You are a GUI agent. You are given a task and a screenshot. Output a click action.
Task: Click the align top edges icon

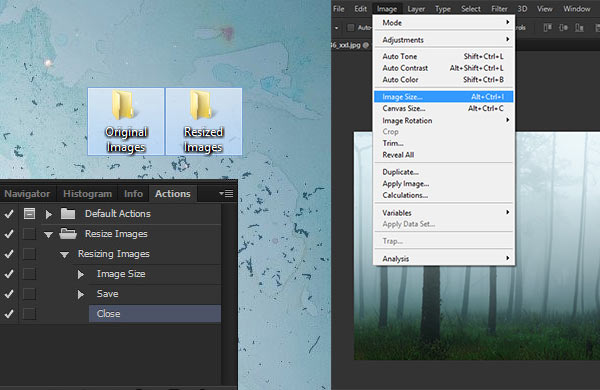coord(548,28)
